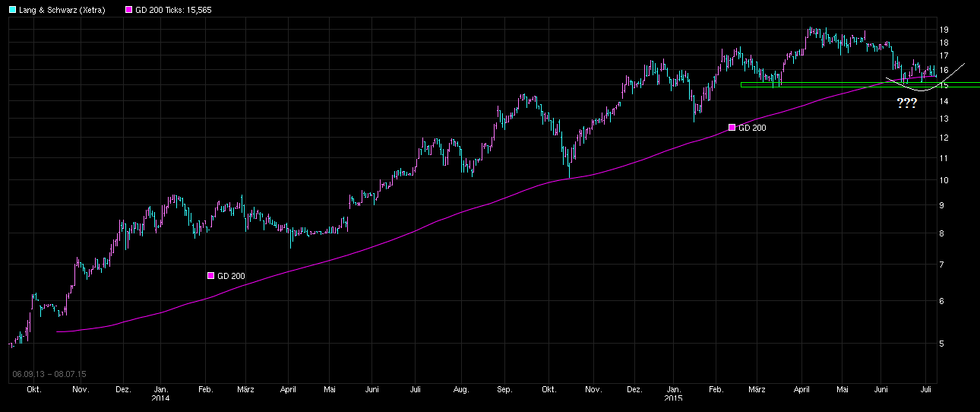Screen dimensions: 980x412
Task: Click the Nov. label before Jan. 2015
Action: 593,389
